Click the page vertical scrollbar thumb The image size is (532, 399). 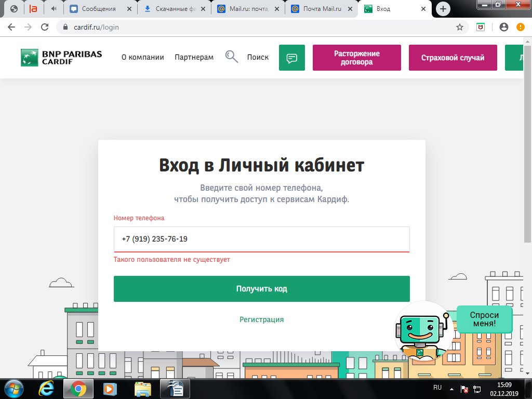(x=528, y=143)
